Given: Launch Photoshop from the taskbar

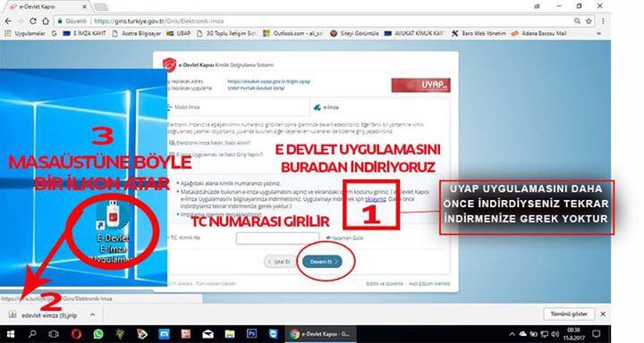Looking at the screenshot, I should coord(251,334).
